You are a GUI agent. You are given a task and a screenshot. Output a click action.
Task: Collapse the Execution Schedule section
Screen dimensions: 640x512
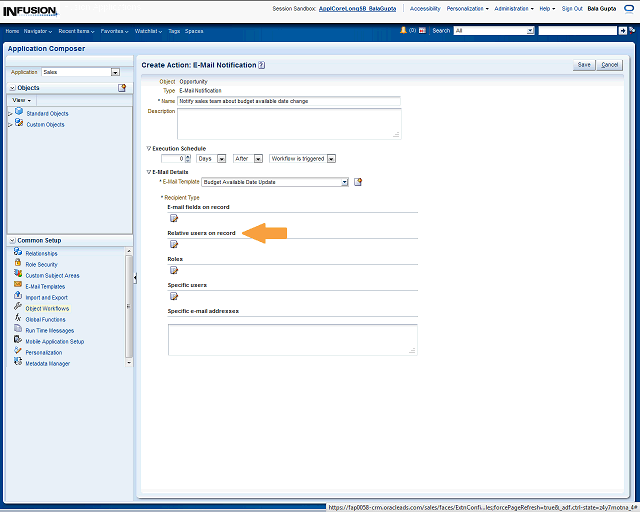pos(149,148)
